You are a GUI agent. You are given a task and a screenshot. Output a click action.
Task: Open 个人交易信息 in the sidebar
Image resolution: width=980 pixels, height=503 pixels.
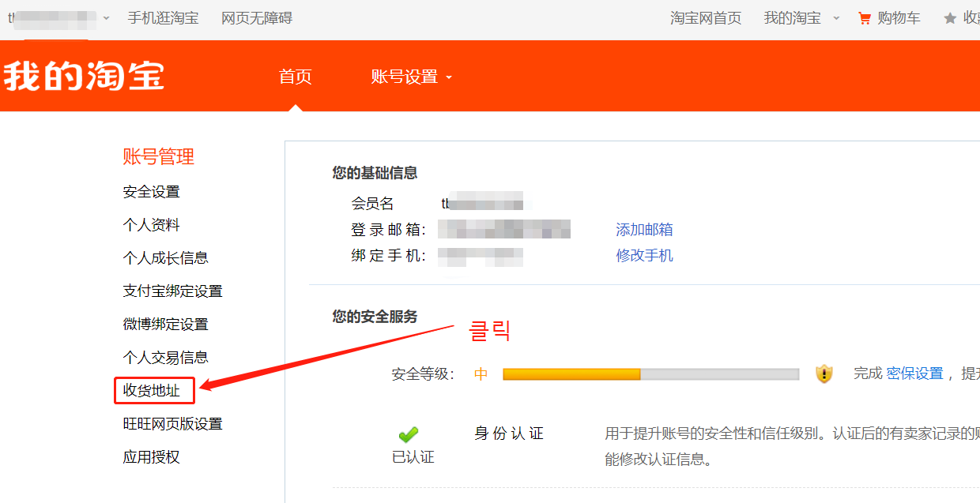click(x=166, y=358)
